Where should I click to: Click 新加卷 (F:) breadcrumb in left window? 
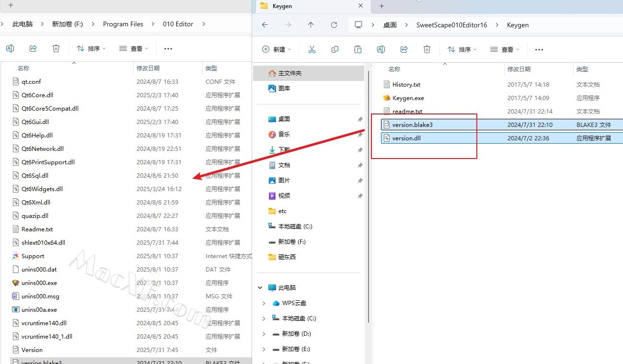pos(68,24)
